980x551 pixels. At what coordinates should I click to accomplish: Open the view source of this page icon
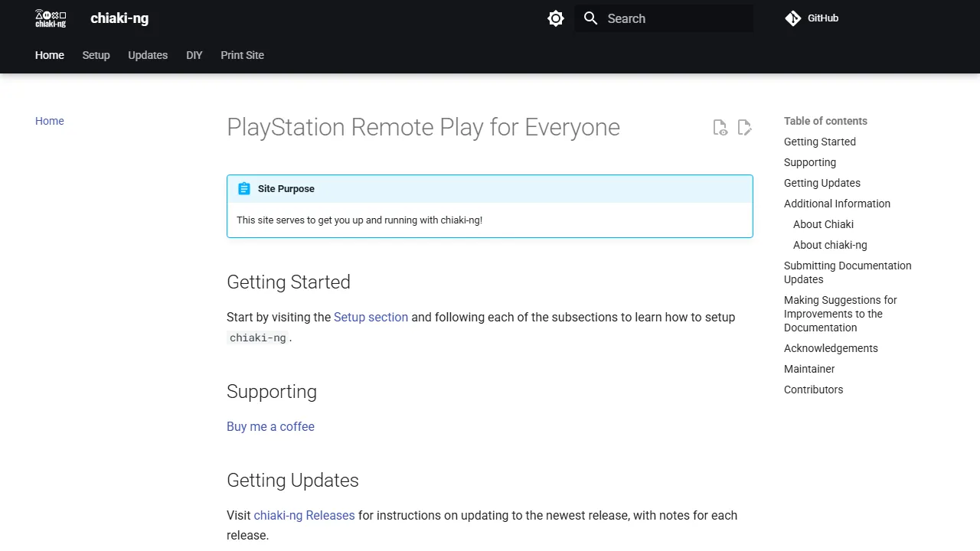click(720, 127)
